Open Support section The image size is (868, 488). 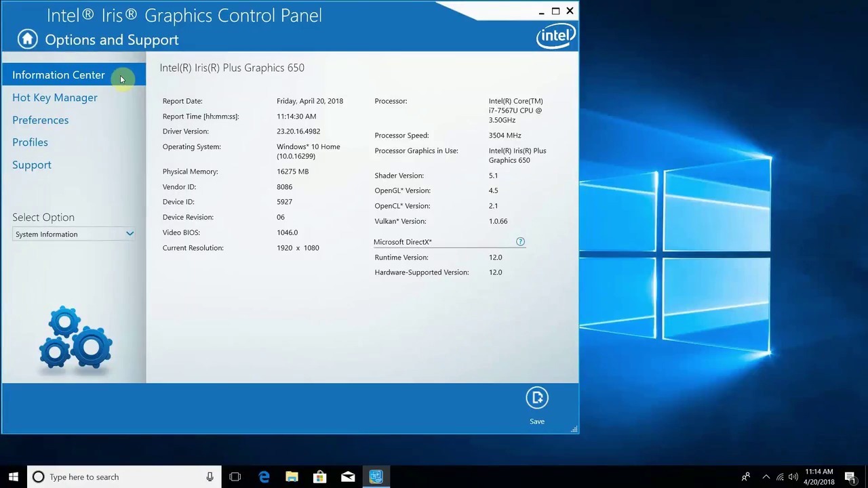[x=32, y=165]
